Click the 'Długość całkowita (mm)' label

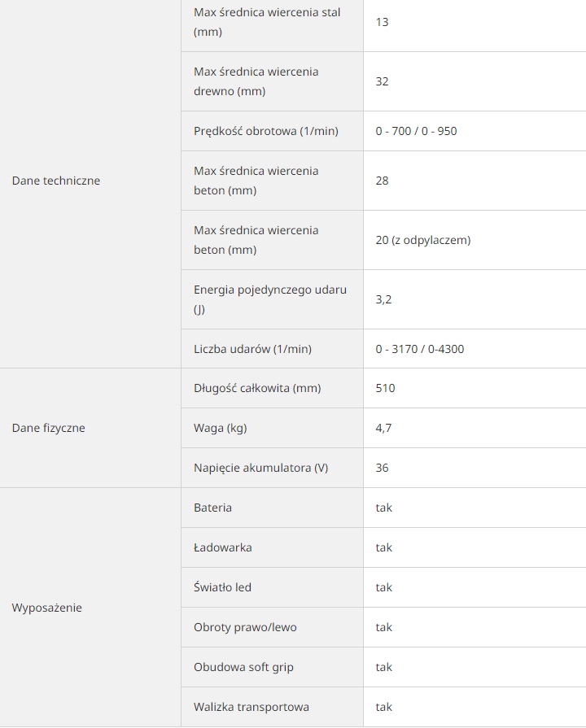coord(257,388)
